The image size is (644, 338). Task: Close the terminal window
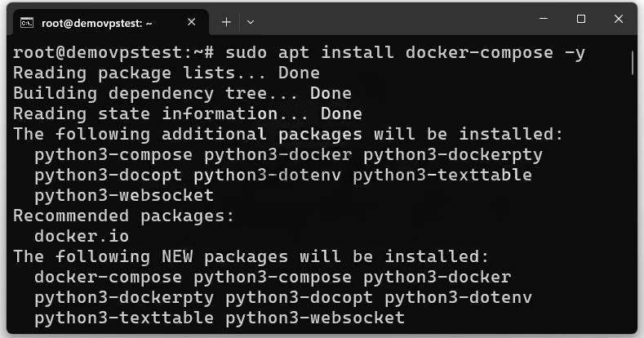pos(619,19)
